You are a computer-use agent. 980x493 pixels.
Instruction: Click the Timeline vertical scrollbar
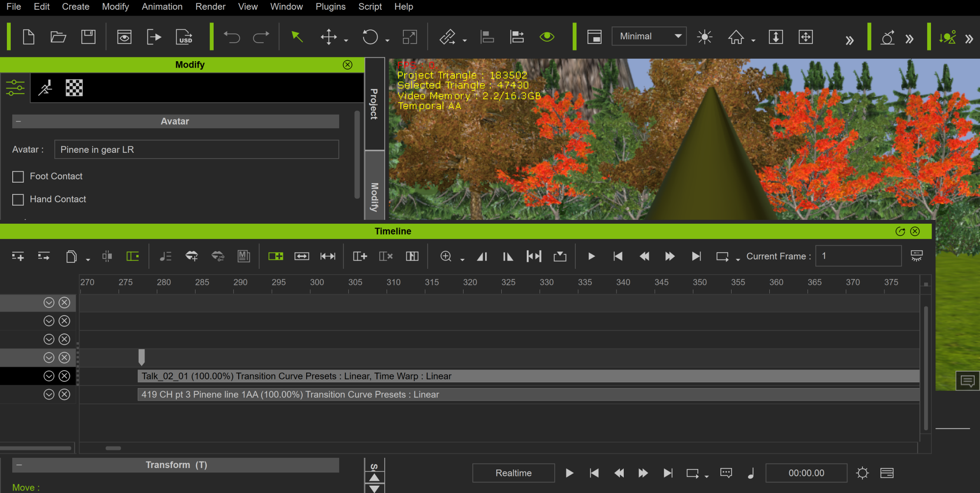pos(926,368)
